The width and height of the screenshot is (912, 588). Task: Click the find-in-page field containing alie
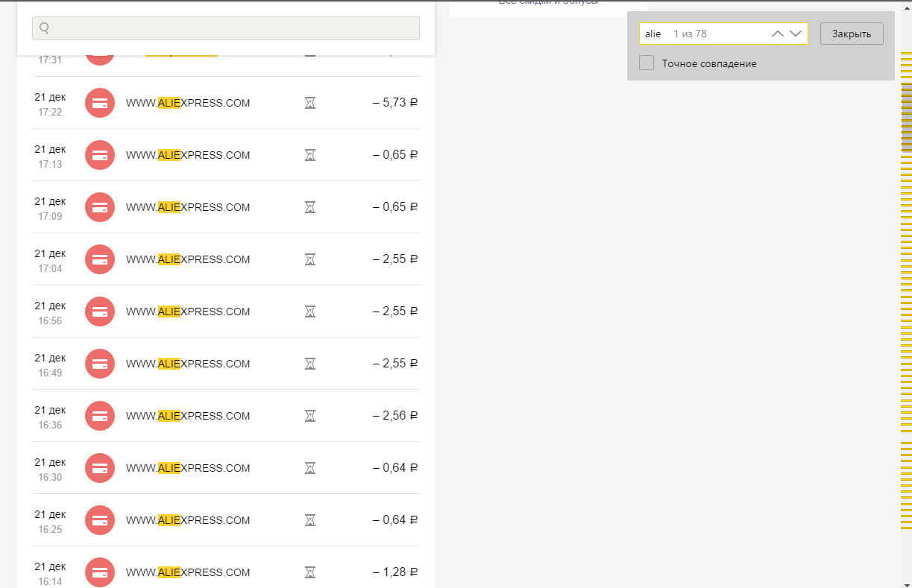723,34
